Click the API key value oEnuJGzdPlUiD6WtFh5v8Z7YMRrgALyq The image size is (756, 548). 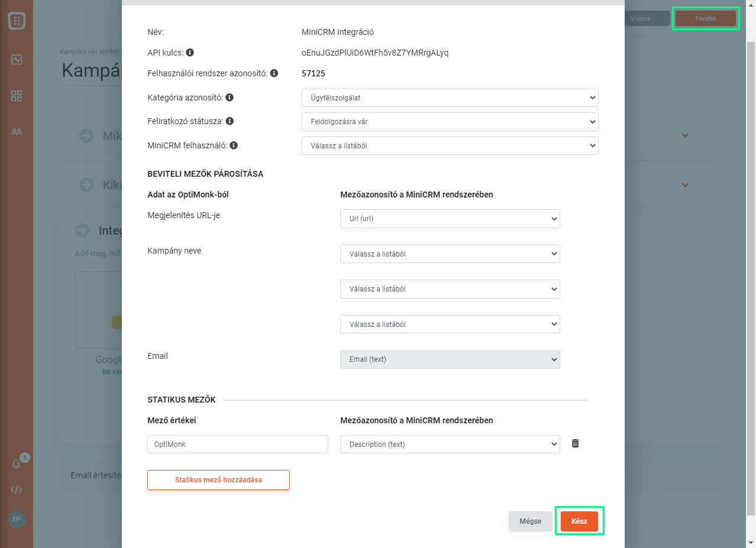(x=375, y=53)
